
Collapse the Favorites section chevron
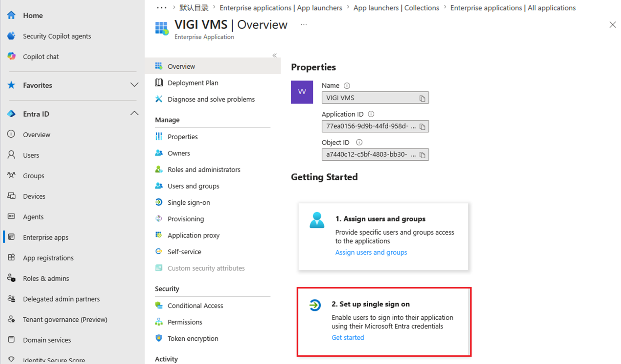[x=134, y=85]
